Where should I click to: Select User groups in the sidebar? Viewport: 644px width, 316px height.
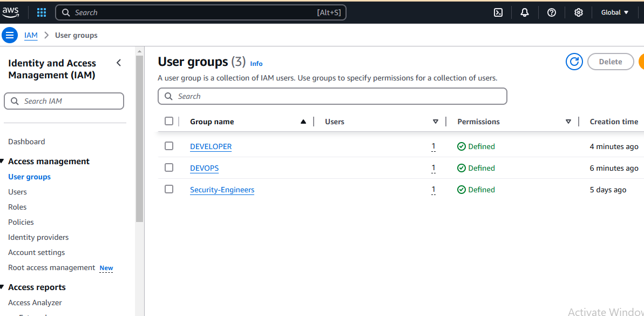tap(30, 177)
